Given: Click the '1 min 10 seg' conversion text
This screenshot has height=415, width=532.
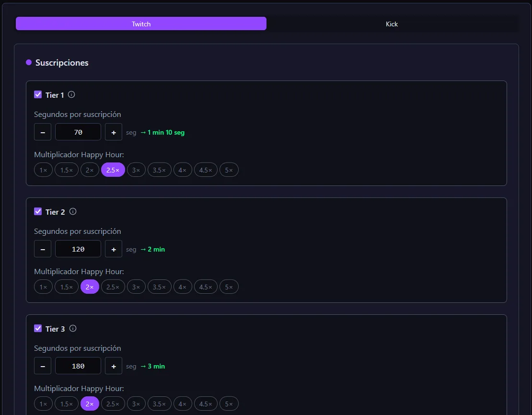Looking at the screenshot, I should [x=166, y=132].
